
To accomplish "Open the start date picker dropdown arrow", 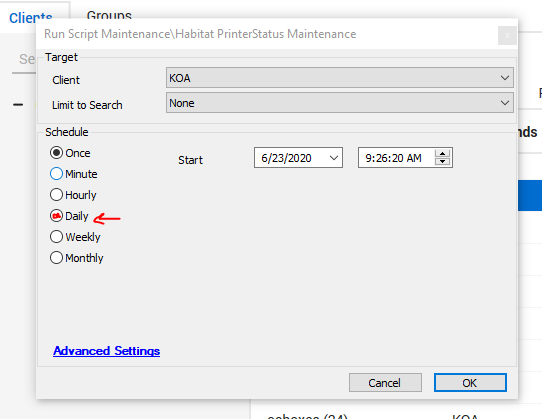I will point(334,158).
